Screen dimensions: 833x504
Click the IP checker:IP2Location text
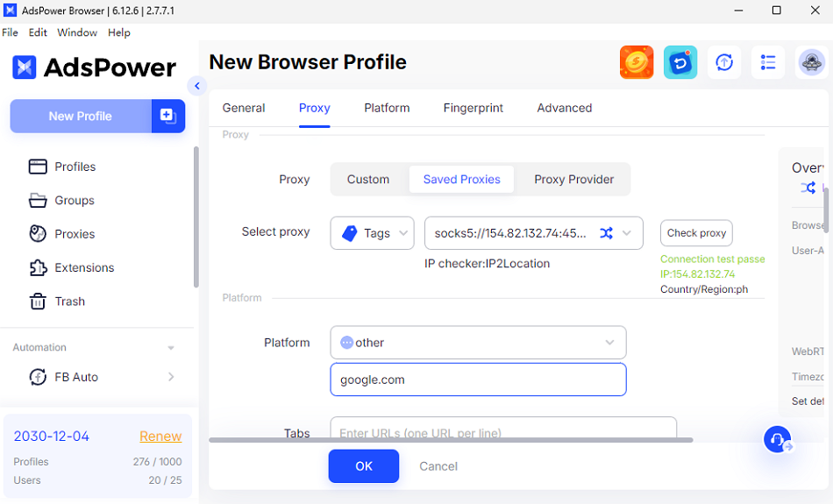click(x=488, y=264)
